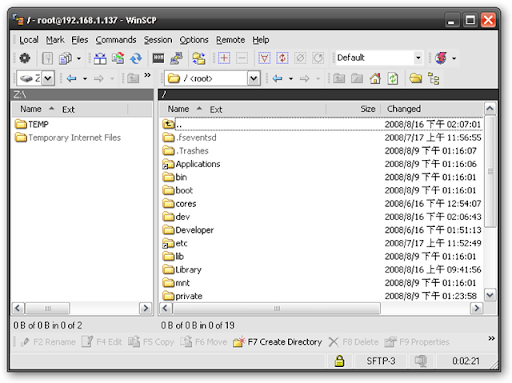Sort remote panel by Changed column
The height and width of the screenshot is (383, 512).
(432, 109)
